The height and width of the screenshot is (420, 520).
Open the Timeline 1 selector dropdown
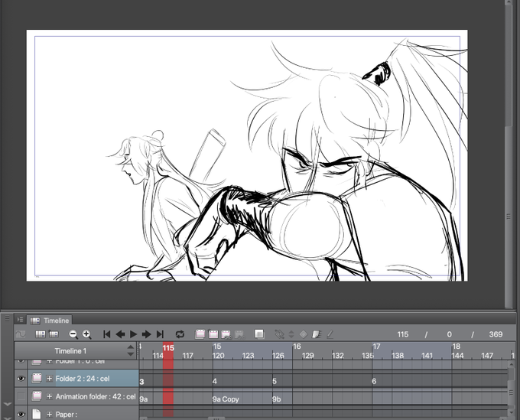click(131, 350)
